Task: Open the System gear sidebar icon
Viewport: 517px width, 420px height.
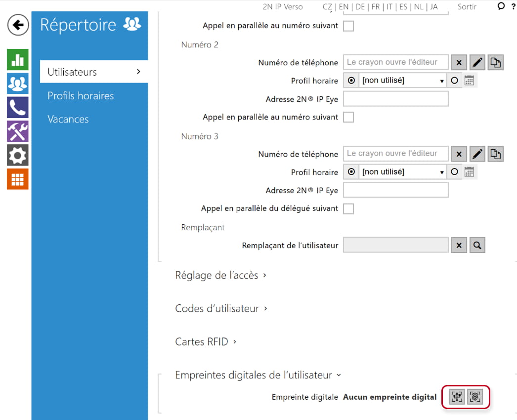Action: coord(17,155)
